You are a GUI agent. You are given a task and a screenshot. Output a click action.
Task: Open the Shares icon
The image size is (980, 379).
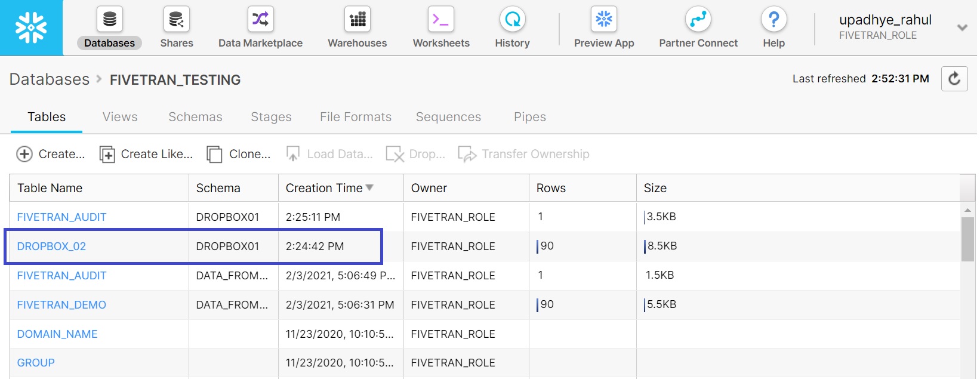pos(176,19)
